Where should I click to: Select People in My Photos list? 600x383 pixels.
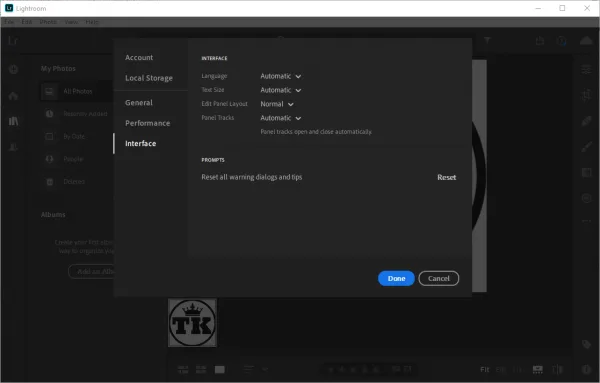pyautogui.click(x=77, y=159)
